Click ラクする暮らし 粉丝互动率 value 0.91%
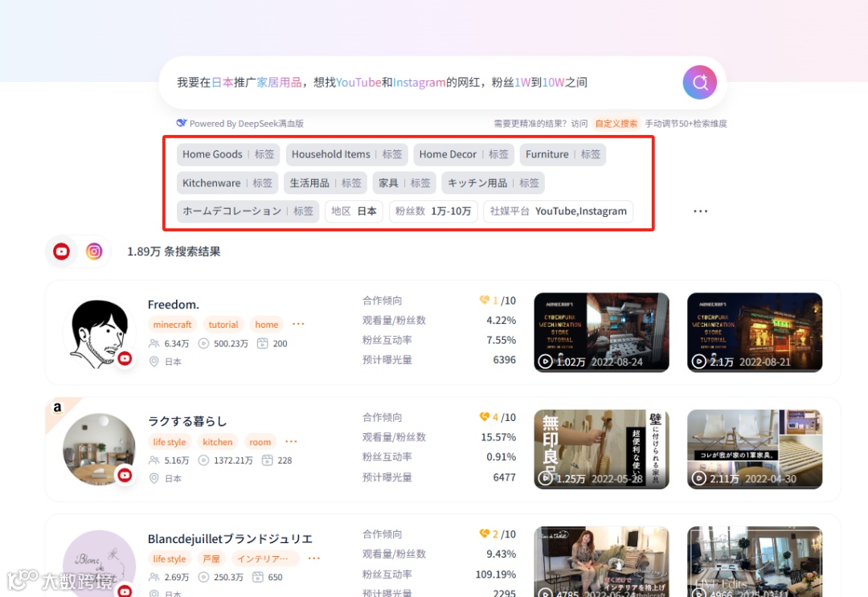868x597 pixels. click(501, 457)
